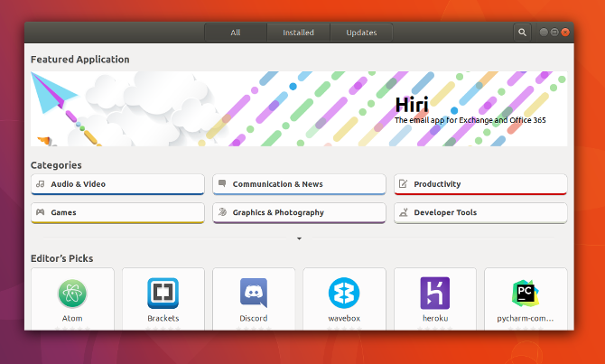
Task: Select the Discord name label
Action: pos(254,319)
